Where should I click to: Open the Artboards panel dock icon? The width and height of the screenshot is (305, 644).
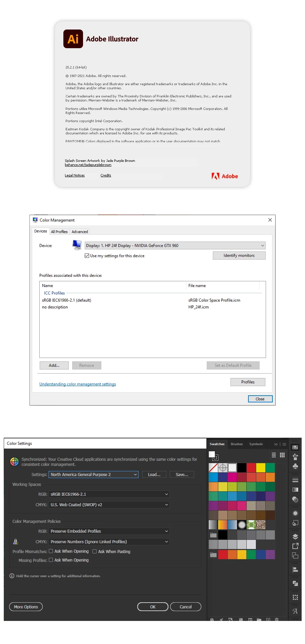(295, 555)
